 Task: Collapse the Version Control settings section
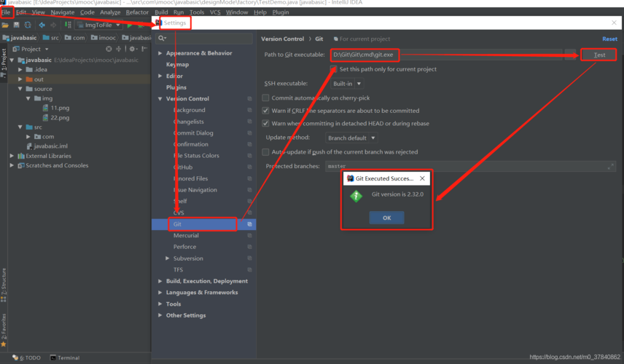click(160, 98)
